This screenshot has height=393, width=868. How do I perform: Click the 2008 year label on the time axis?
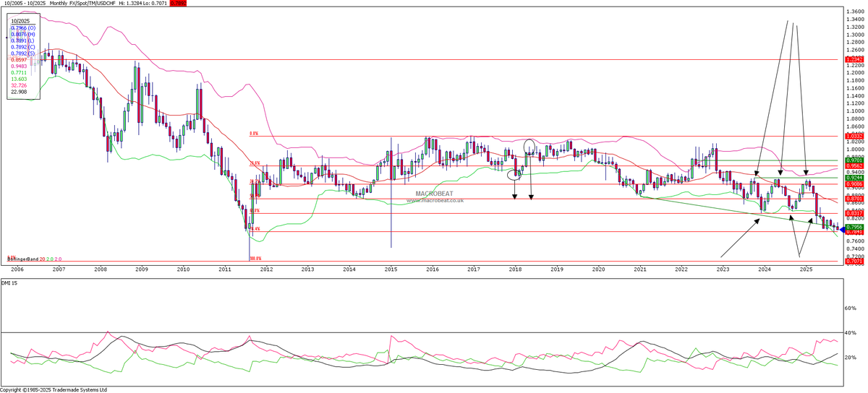(x=100, y=269)
